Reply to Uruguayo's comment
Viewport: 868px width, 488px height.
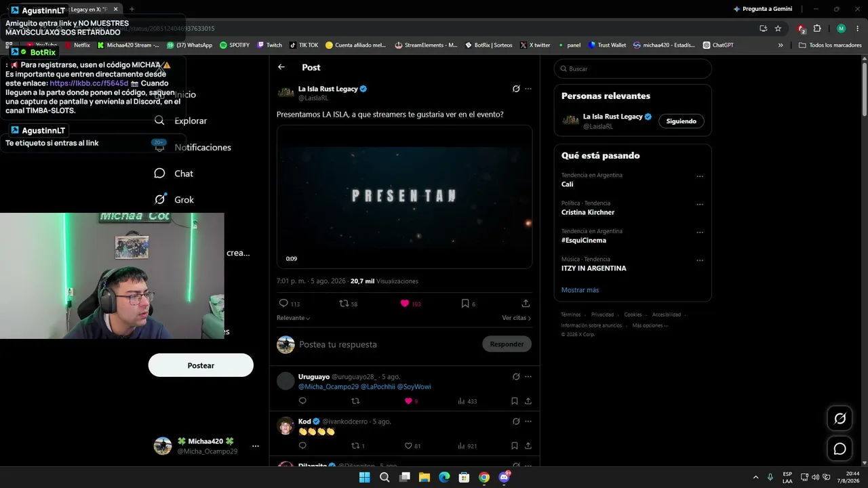(302, 401)
